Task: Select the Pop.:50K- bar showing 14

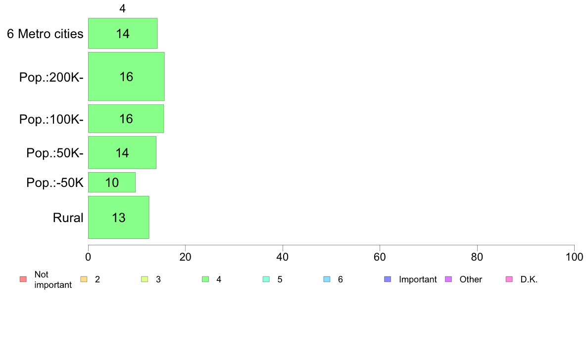Action: [x=122, y=152]
